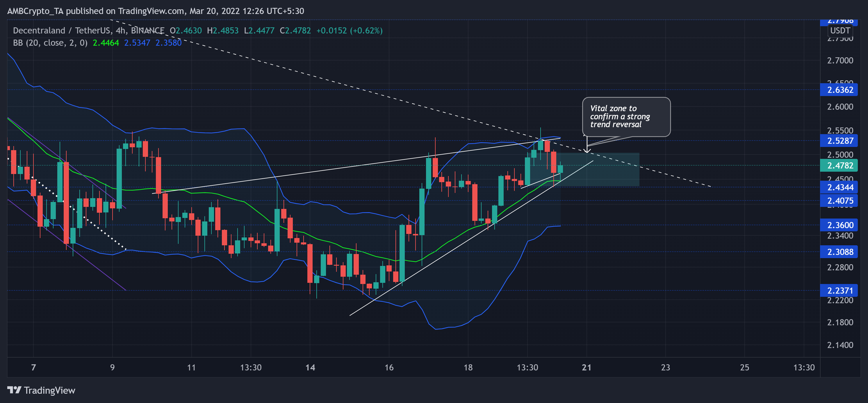This screenshot has width=868, height=403.
Task: Click the USDT currency label
Action: [x=840, y=31]
